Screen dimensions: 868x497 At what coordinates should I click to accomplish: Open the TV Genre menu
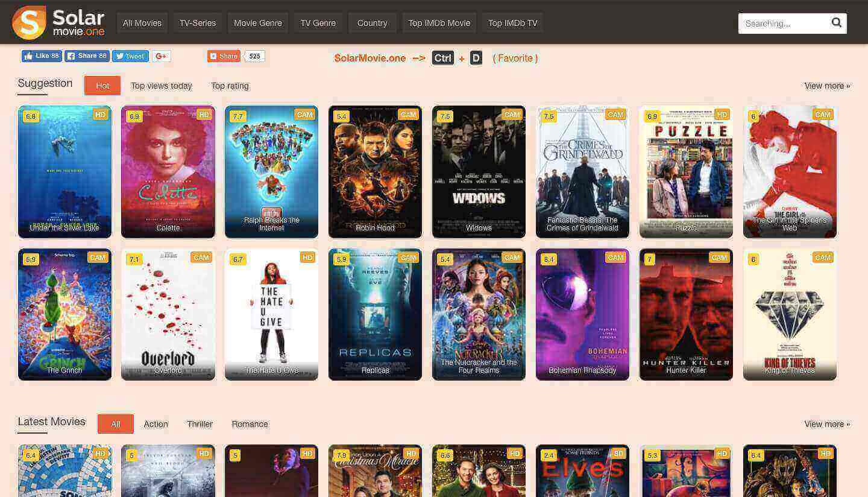(x=318, y=23)
